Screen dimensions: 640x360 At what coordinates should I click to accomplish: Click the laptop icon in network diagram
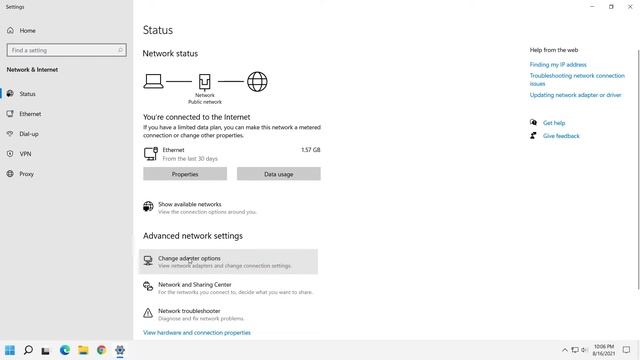tap(153, 81)
